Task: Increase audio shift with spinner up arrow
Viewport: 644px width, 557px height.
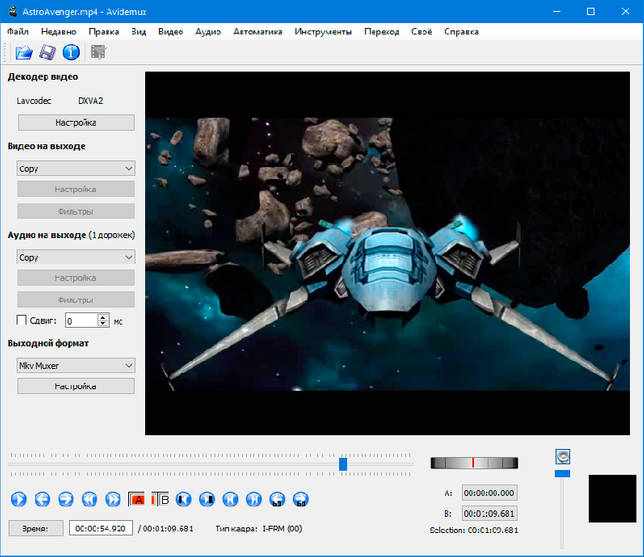Action: 104,317
